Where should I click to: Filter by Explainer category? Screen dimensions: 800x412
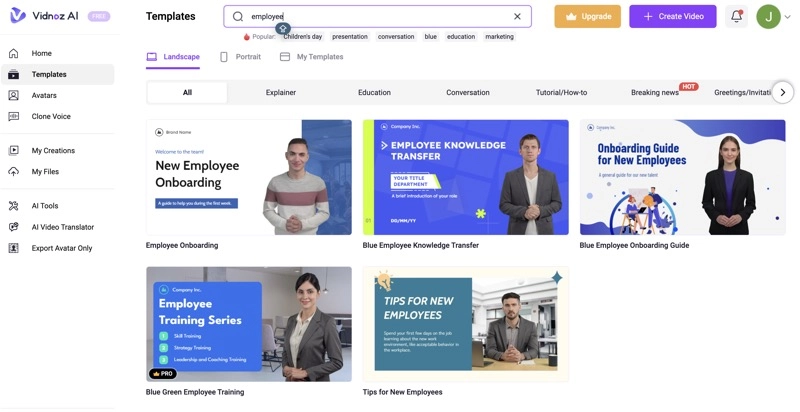pyautogui.click(x=281, y=92)
